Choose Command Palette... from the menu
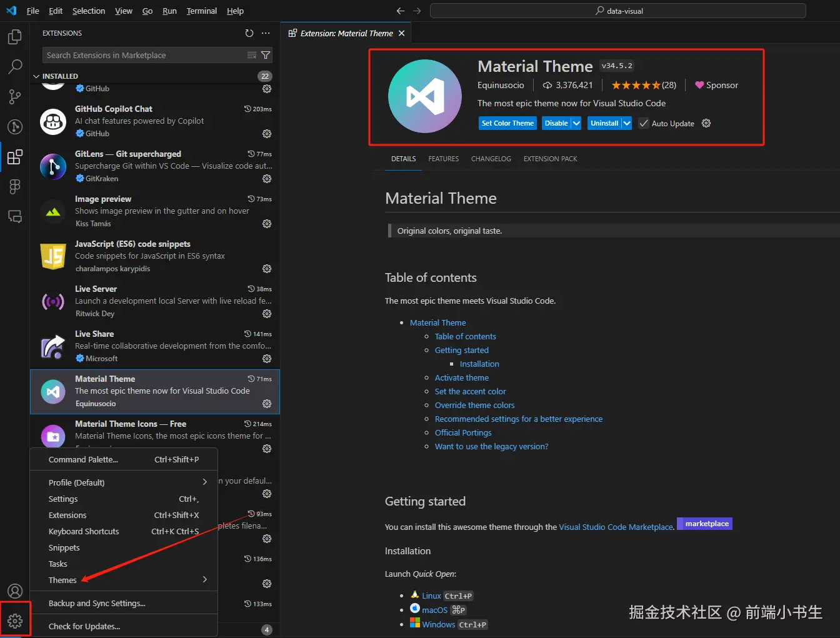The height and width of the screenshot is (638, 840). tap(124, 459)
